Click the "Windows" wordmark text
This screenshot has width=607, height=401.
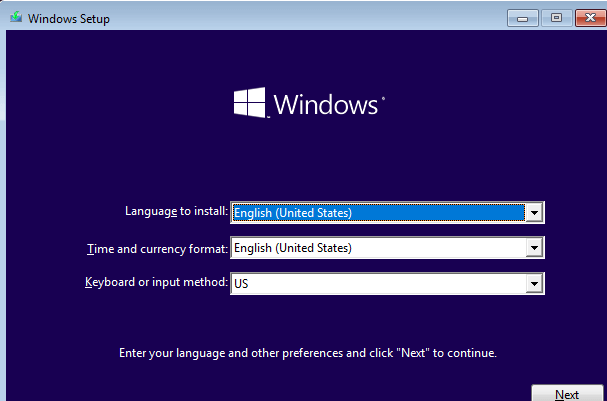pyautogui.click(x=325, y=105)
